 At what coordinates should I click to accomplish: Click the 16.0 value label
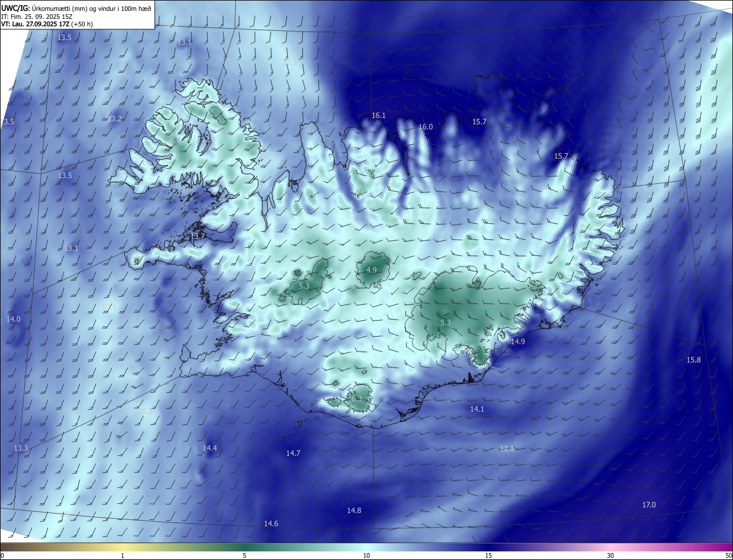click(425, 127)
